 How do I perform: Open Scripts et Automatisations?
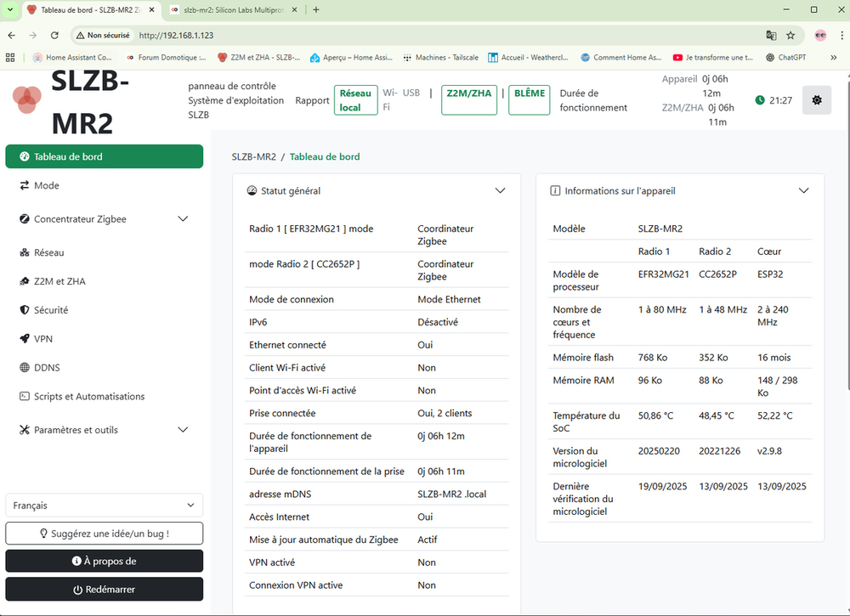(104, 396)
